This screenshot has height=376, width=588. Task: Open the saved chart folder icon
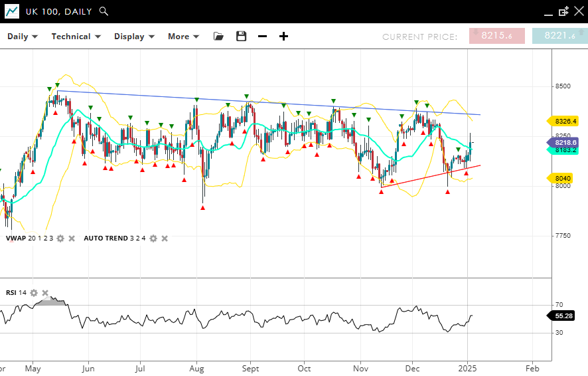click(x=218, y=37)
